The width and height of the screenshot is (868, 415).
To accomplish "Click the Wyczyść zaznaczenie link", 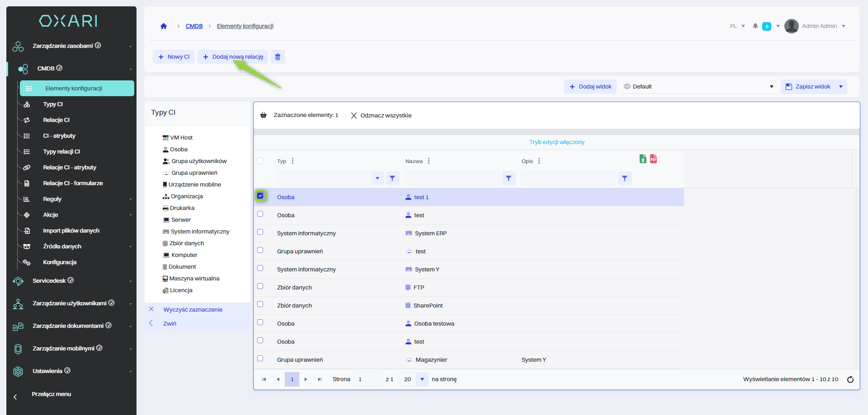I will coord(193,310).
